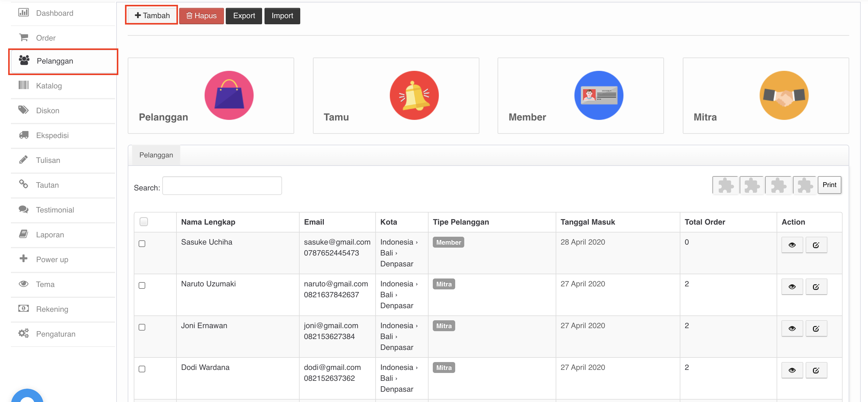Viewport: 868px width, 402px height.
Task: Tick the Joni Ernawan row checkbox
Action: pyautogui.click(x=142, y=327)
